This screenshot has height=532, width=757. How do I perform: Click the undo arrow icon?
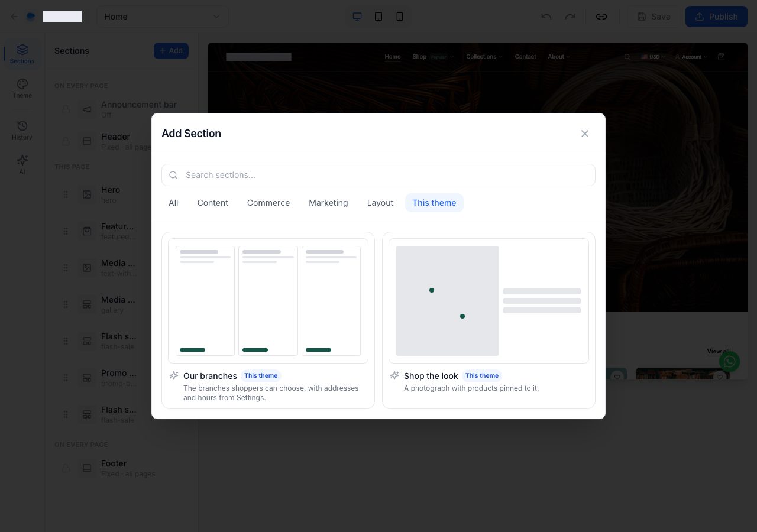(x=546, y=17)
